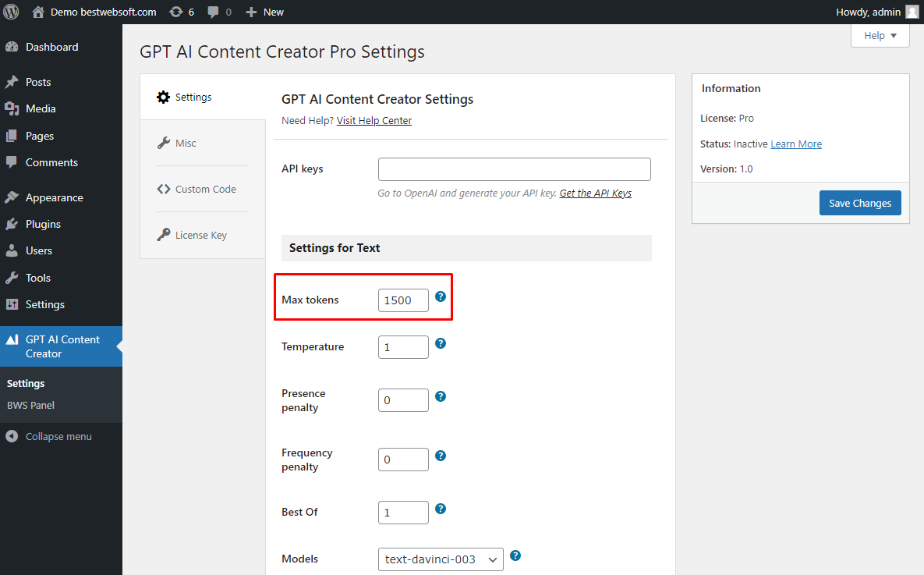This screenshot has height=575, width=924.
Task: Open the Models dropdown text-davinci-003
Action: 441,559
